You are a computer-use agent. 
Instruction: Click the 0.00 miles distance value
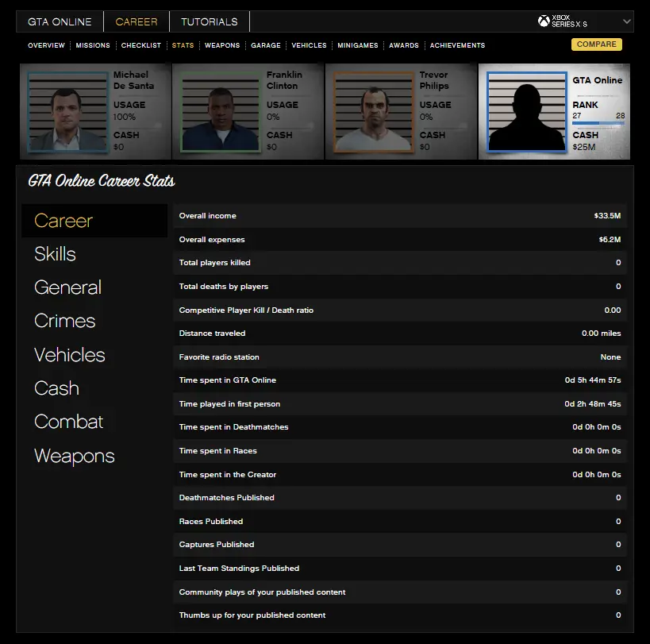click(601, 334)
